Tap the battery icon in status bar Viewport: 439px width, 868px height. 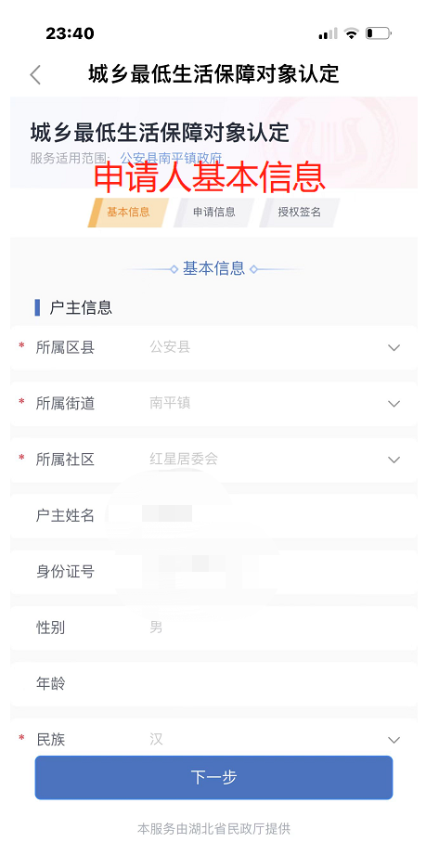[378, 33]
